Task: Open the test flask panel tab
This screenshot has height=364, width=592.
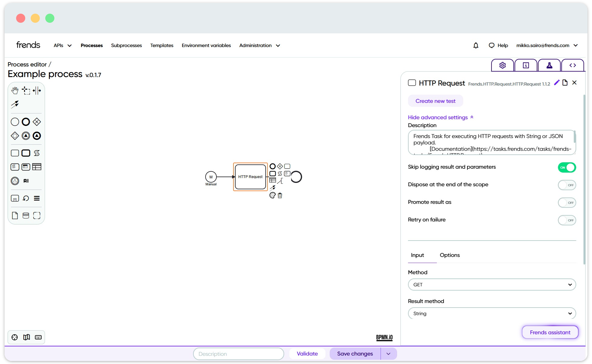Action: pyautogui.click(x=549, y=65)
